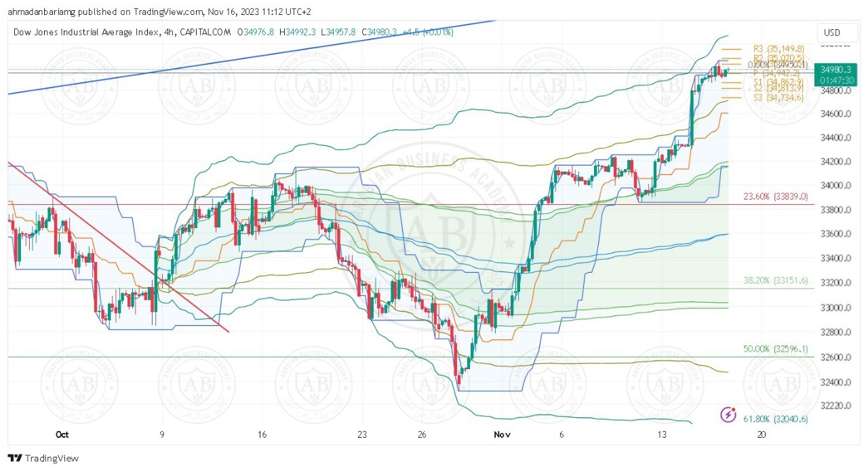Click the 13 date label on time axis
This screenshot has height=471, width=868.
662,434
